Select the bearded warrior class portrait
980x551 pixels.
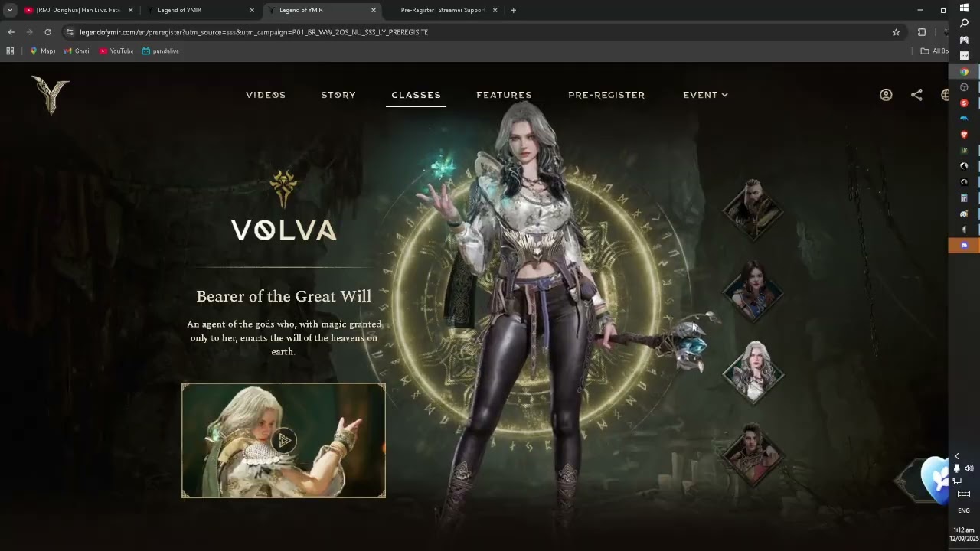click(x=753, y=209)
